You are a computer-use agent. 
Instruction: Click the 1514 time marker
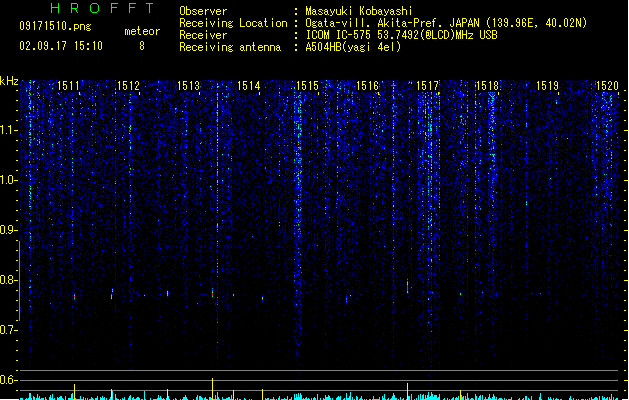click(248, 86)
